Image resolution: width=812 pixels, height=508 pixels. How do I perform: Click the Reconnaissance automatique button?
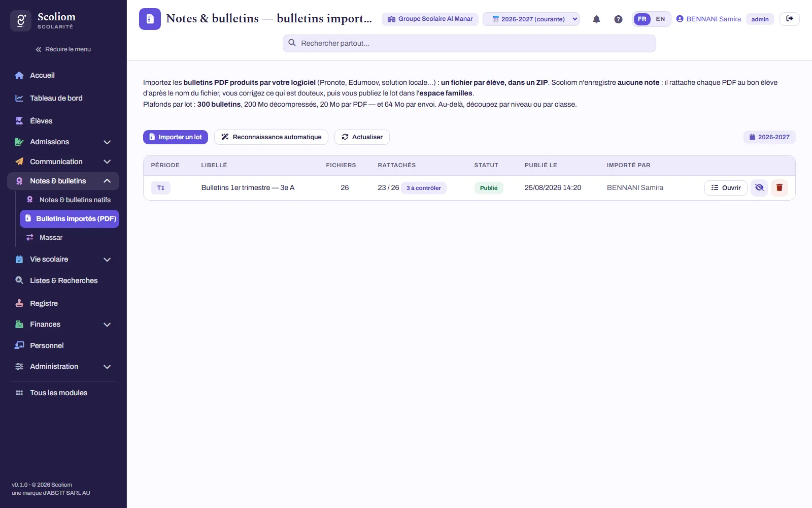coord(271,137)
